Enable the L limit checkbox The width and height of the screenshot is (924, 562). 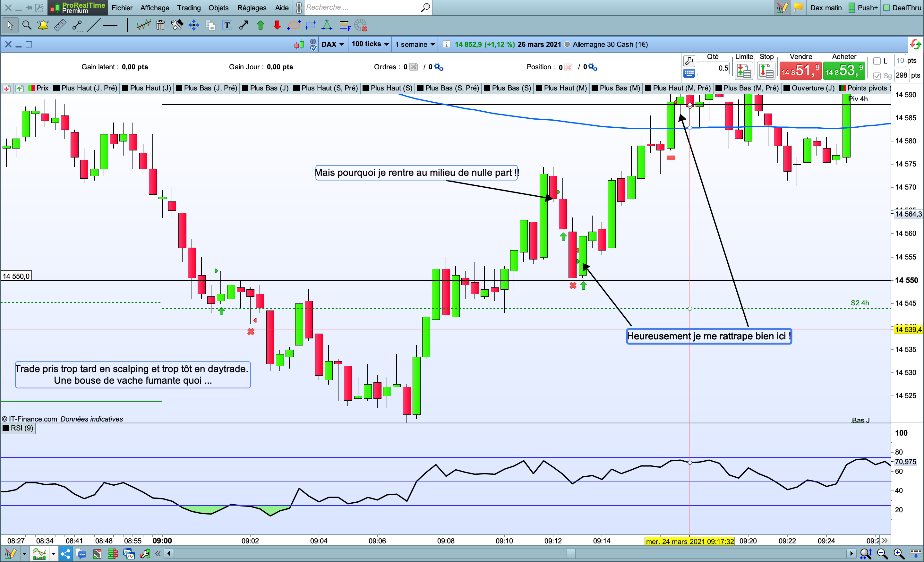[877, 61]
